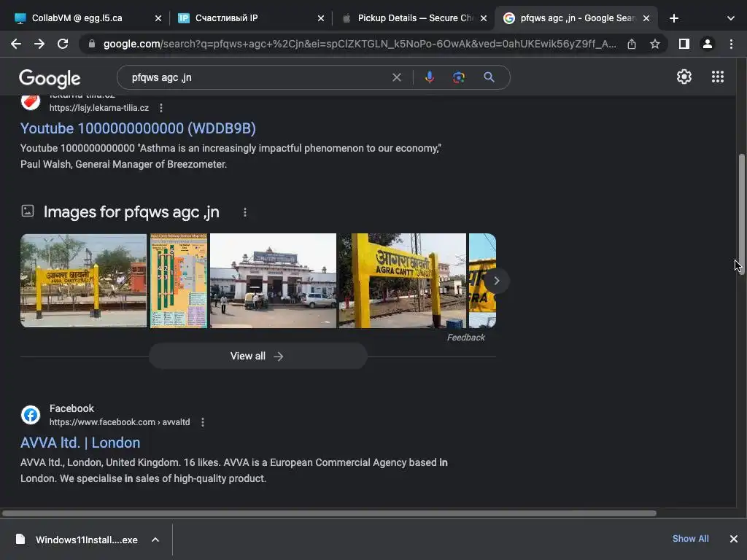Share this page from the address bar
This screenshot has width=747, height=560.
[632, 44]
